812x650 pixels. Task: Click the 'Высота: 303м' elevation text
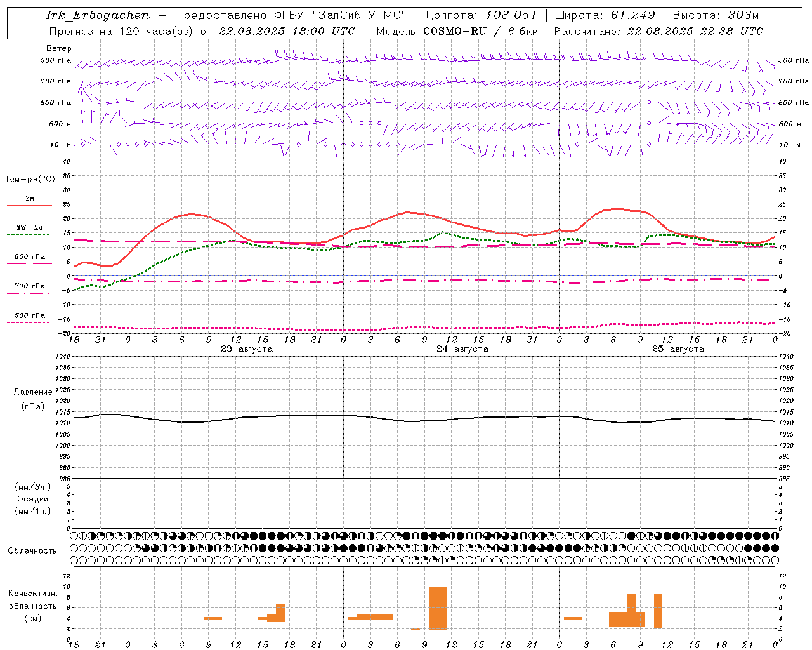[x=716, y=15]
